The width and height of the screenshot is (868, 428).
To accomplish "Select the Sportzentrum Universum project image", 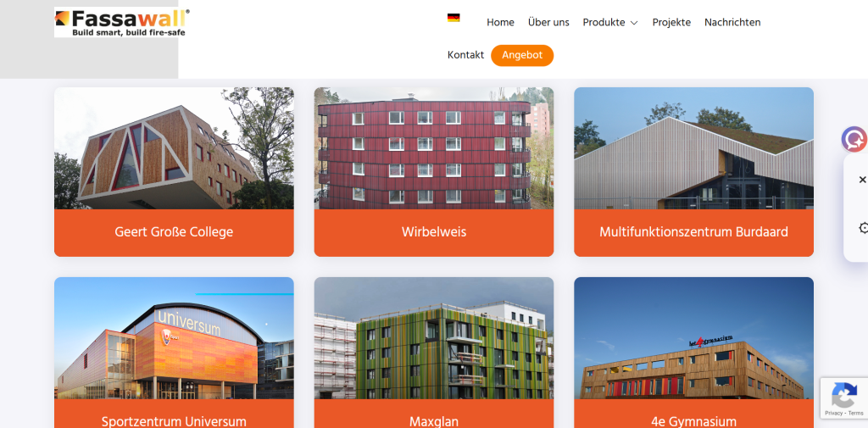I will 174,338.
